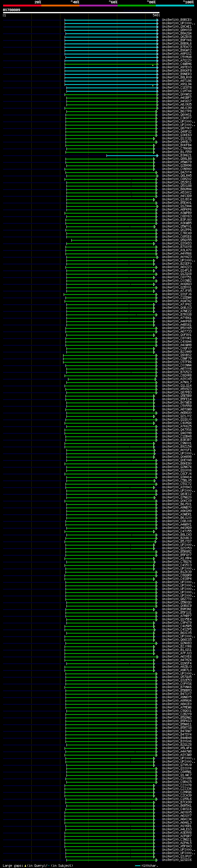197x868 pixels.
Task: Select the UniRef100_C5YMU8 label
Action: pos(176,57)
